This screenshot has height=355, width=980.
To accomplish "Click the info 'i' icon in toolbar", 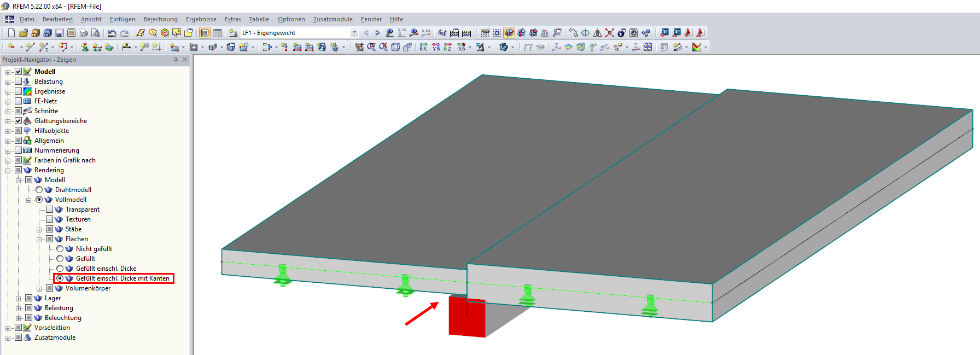I will click(621, 33).
